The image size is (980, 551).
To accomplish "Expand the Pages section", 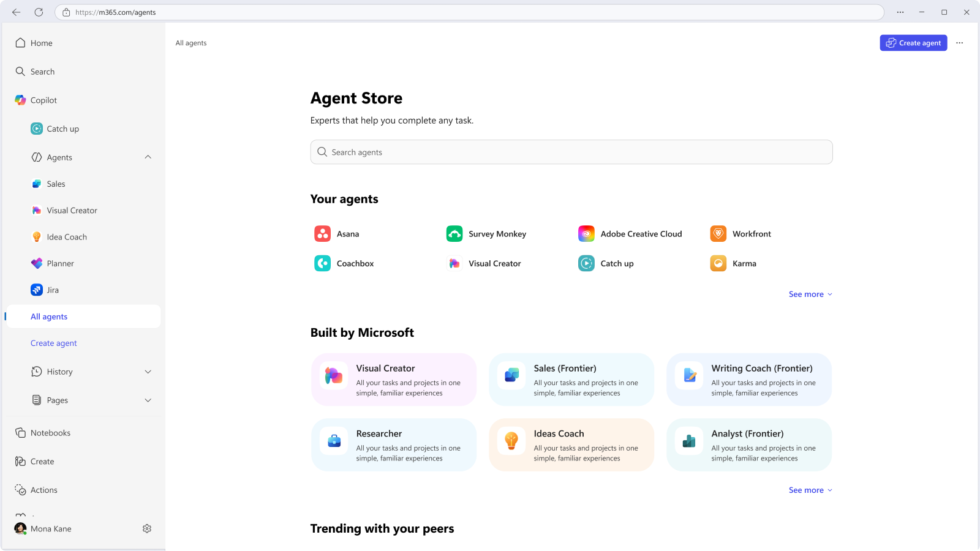I will click(148, 400).
